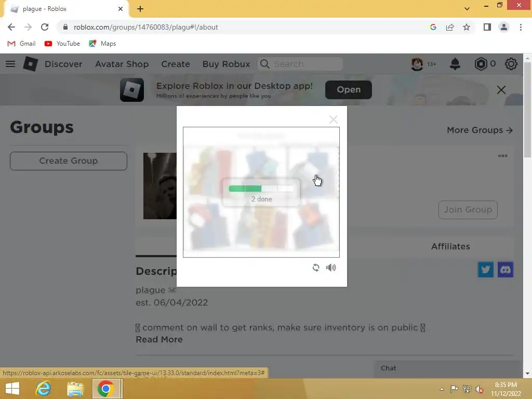
Task: Open the network status tray icon
Action: (467, 389)
